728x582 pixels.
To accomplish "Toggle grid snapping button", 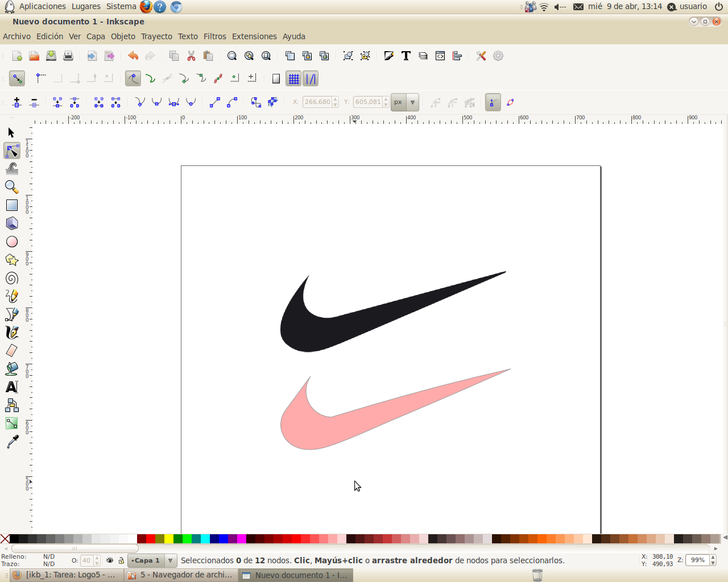I will pos(293,79).
